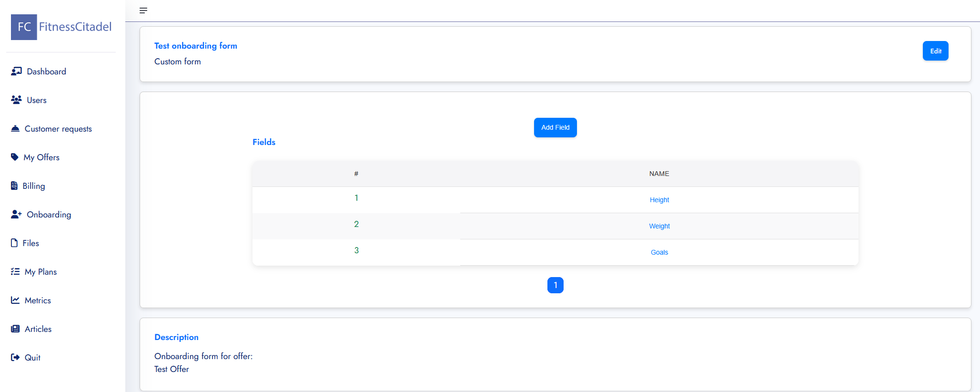
Task: Click the Add Field button
Action: (555, 127)
